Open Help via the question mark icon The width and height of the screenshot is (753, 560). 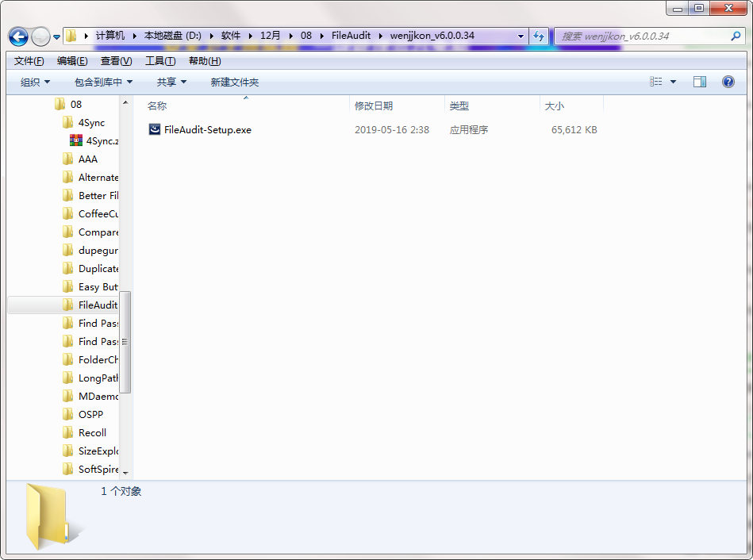[x=728, y=81]
